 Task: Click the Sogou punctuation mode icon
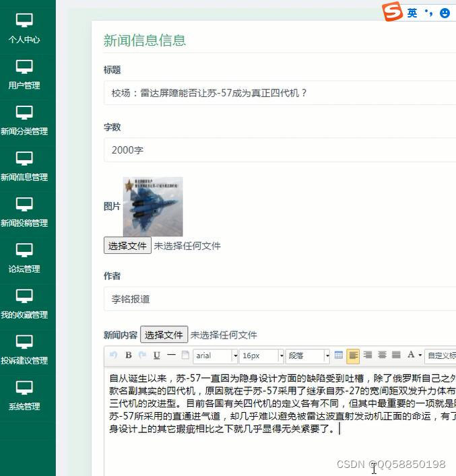(x=428, y=13)
